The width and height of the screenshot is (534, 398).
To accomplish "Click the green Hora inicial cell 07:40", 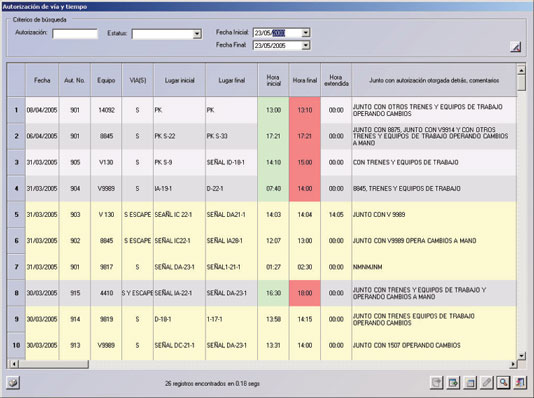I will click(273, 188).
